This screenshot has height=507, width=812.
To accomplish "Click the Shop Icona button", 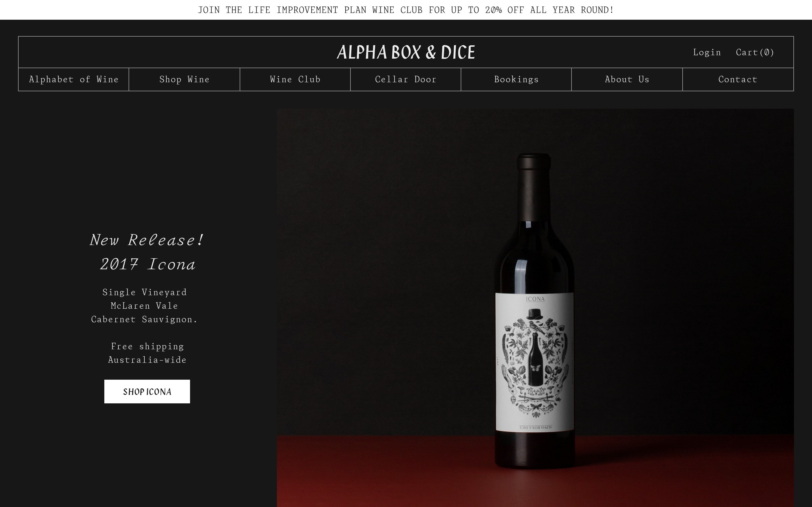I will [x=147, y=391].
